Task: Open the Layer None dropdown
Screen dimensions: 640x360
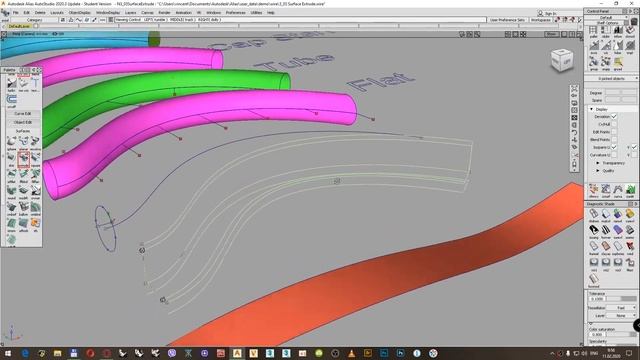Action: point(621,316)
